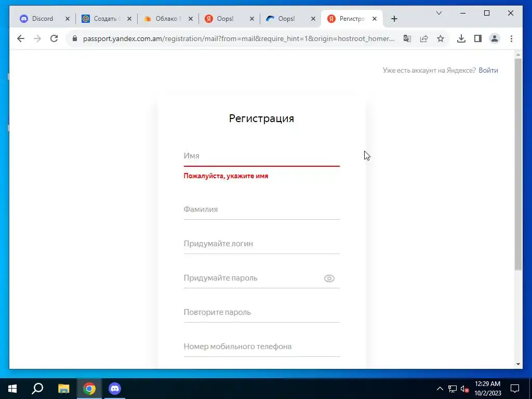
Task: Click the Придумайте логин field
Action: (262, 244)
